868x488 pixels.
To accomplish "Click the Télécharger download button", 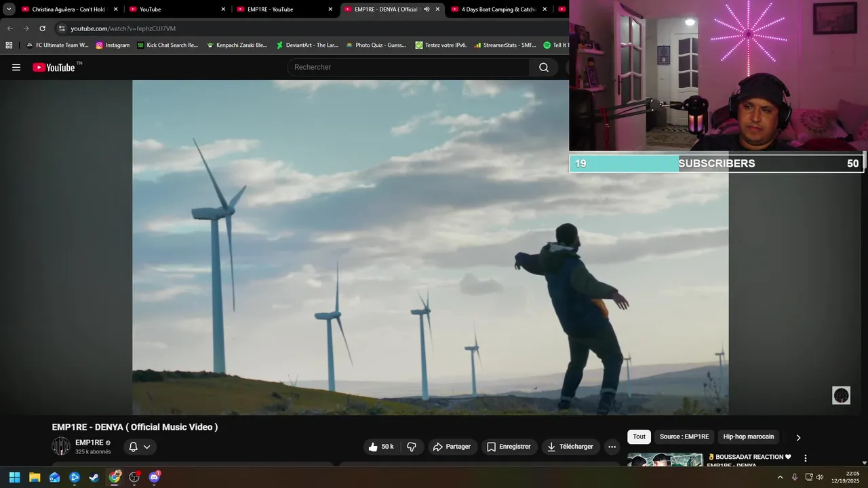I will [x=570, y=447].
